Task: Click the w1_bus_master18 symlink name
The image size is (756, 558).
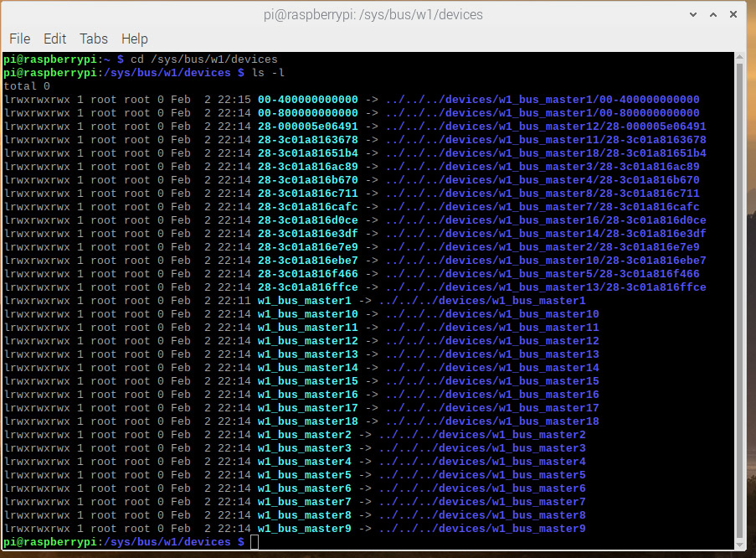Action: point(307,421)
